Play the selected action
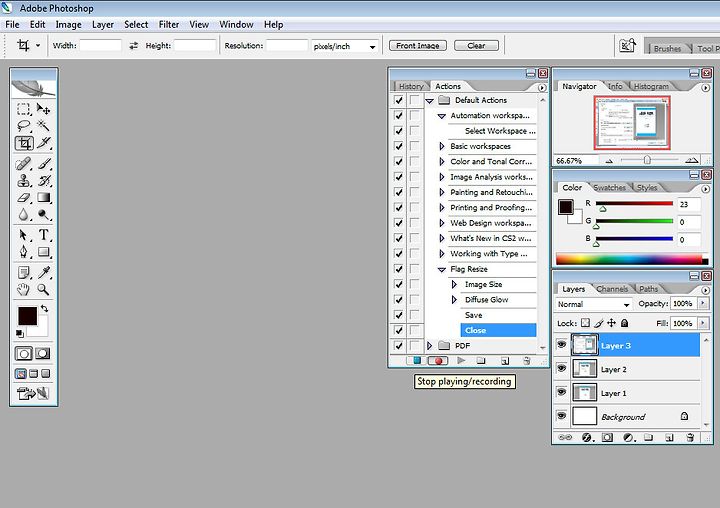Screen dimensions: 720x508 pyautogui.click(x=461, y=361)
